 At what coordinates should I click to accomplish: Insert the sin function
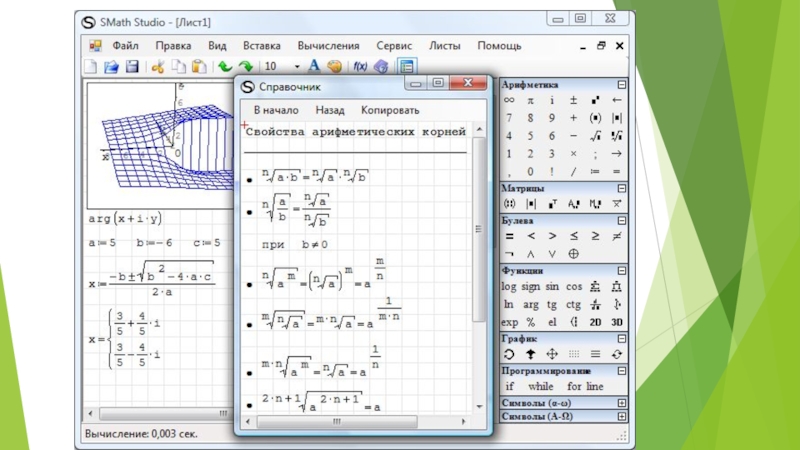point(552,286)
